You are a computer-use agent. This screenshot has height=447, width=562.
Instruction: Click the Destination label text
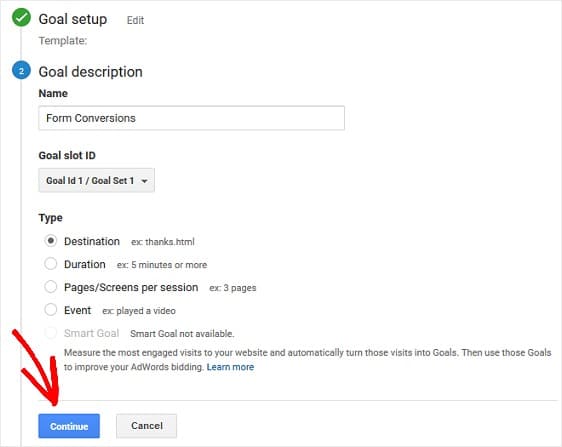pos(92,241)
